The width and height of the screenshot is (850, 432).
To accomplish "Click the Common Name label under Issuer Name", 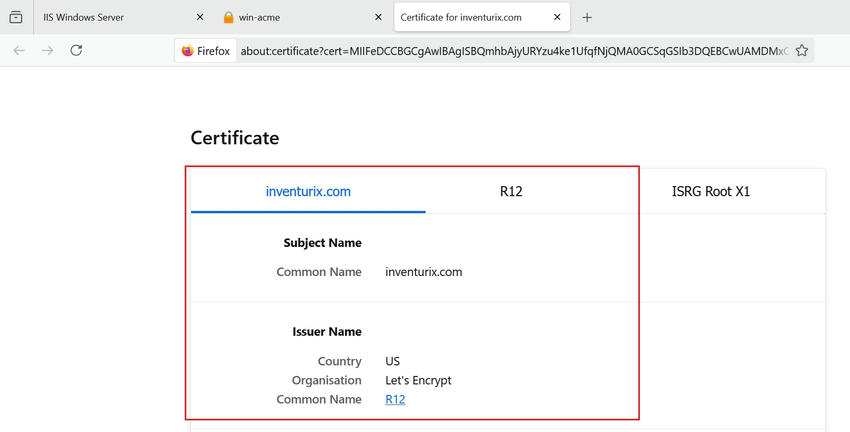I will point(319,399).
